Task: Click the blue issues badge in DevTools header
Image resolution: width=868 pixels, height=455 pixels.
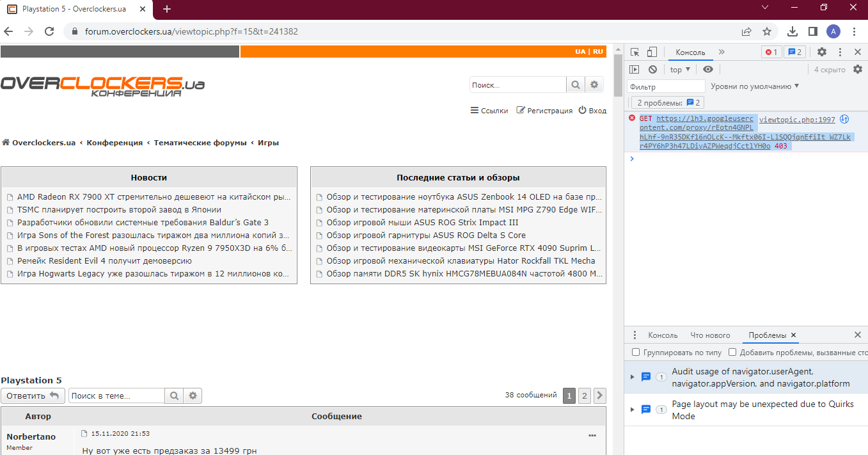Action: click(795, 52)
